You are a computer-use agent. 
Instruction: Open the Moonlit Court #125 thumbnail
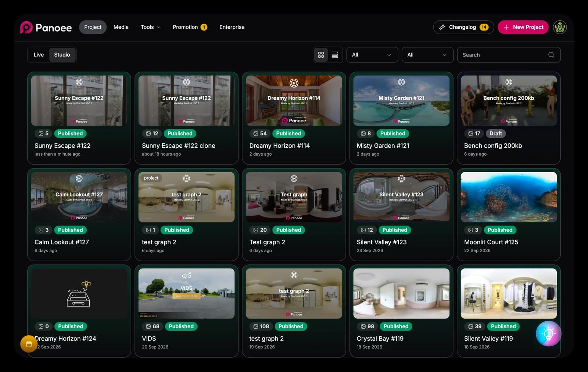point(509,197)
